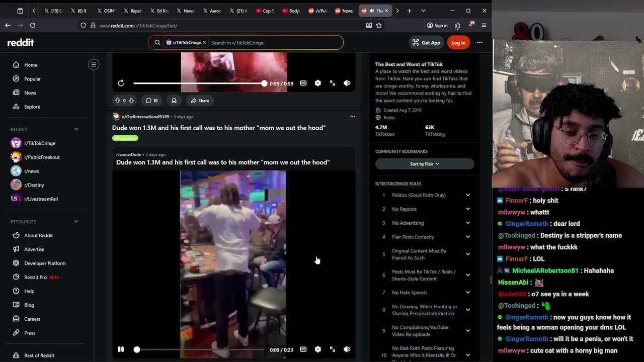Image resolution: width=644 pixels, height=362 pixels.
Task: Open post options three-dot menu
Action: tap(353, 117)
